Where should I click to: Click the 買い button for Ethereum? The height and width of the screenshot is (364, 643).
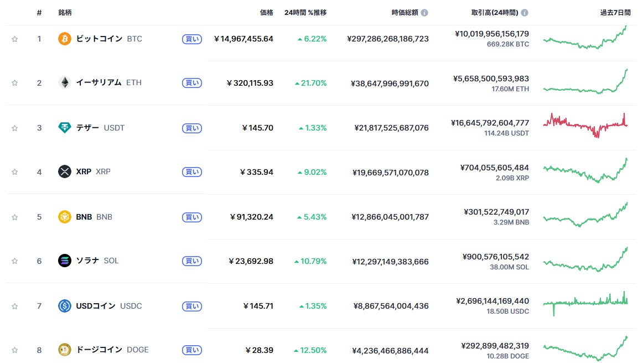coord(192,83)
